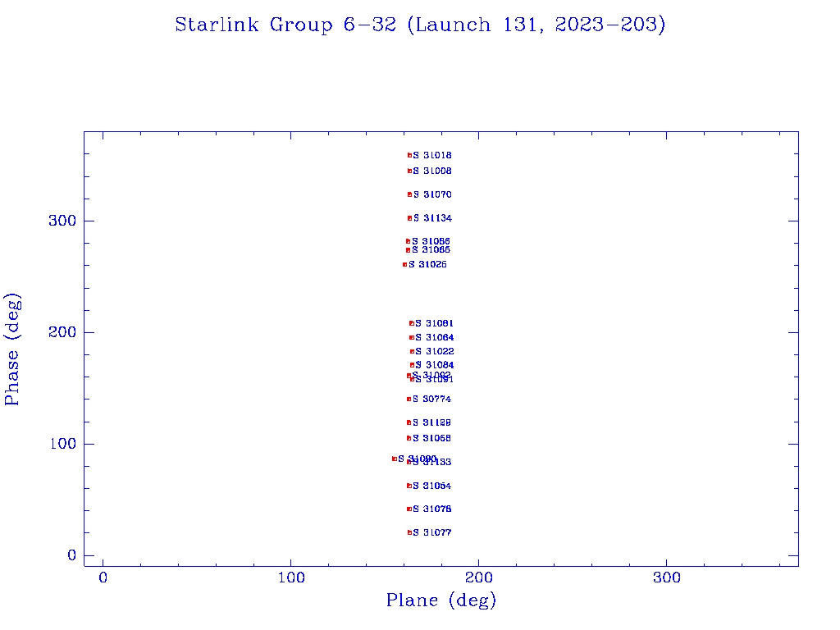Screen dimensions: 840x630
Task: Click the Phase axis tick label '0'
Action: (72, 555)
